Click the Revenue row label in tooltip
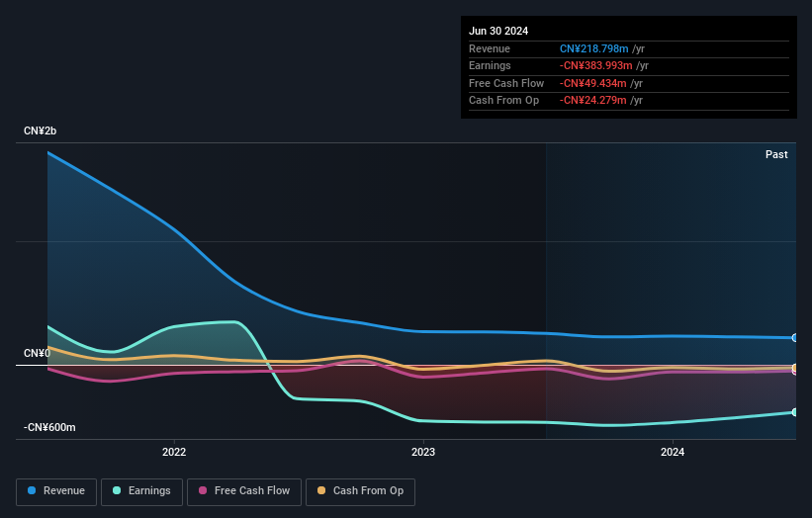The width and height of the screenshot is (812, 518). pos(490,48)
